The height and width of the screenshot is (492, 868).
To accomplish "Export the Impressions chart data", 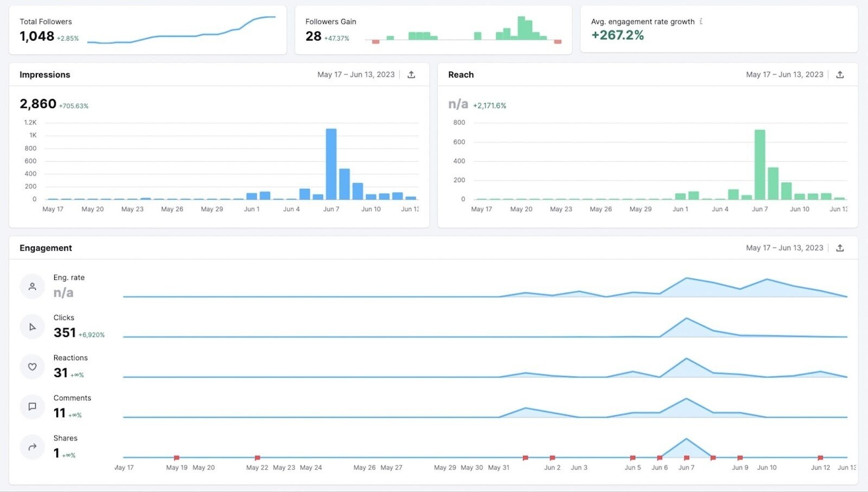I will (x=412, y=74).
